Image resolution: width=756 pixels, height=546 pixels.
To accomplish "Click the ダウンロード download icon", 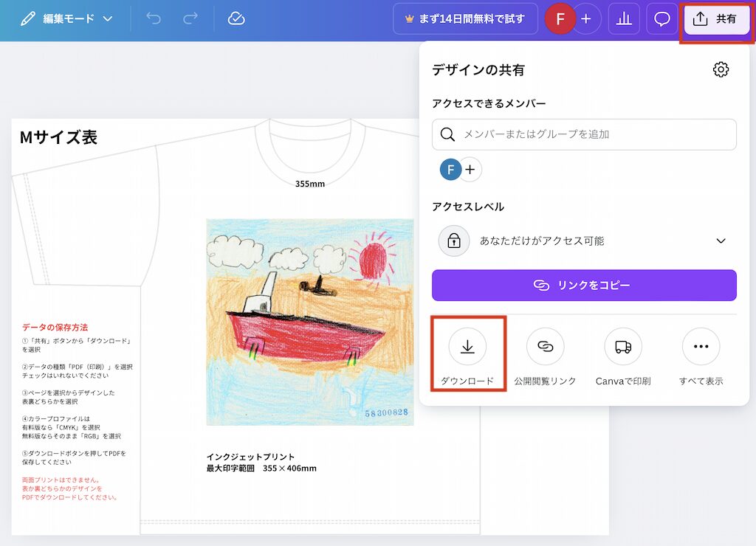I will [x=467, y=347].
